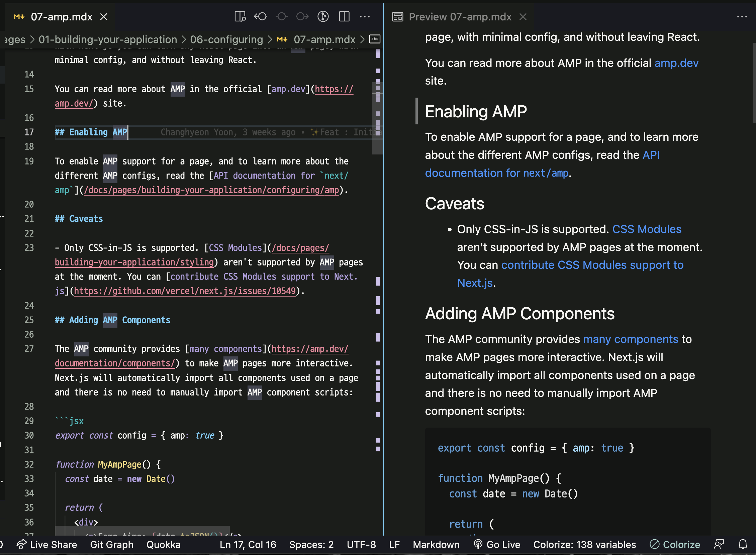Click the Spaces: 2 indentation setting

[311, 544]
